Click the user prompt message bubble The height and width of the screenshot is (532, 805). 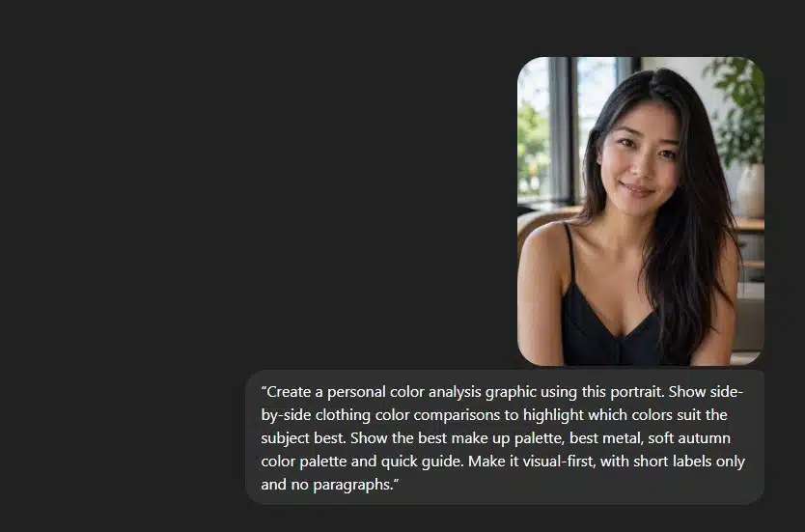point(505,437)
